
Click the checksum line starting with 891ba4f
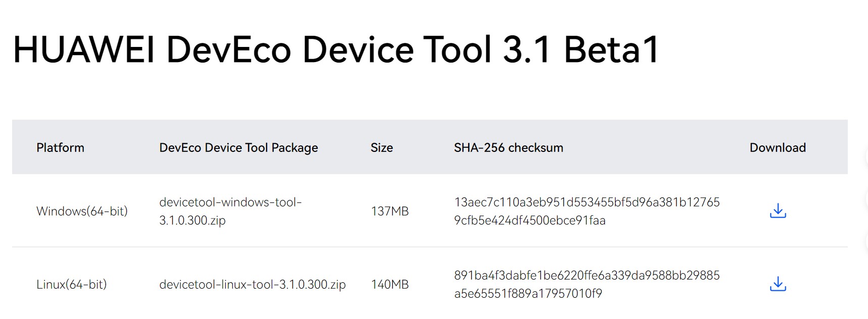[x=586, y=276]
